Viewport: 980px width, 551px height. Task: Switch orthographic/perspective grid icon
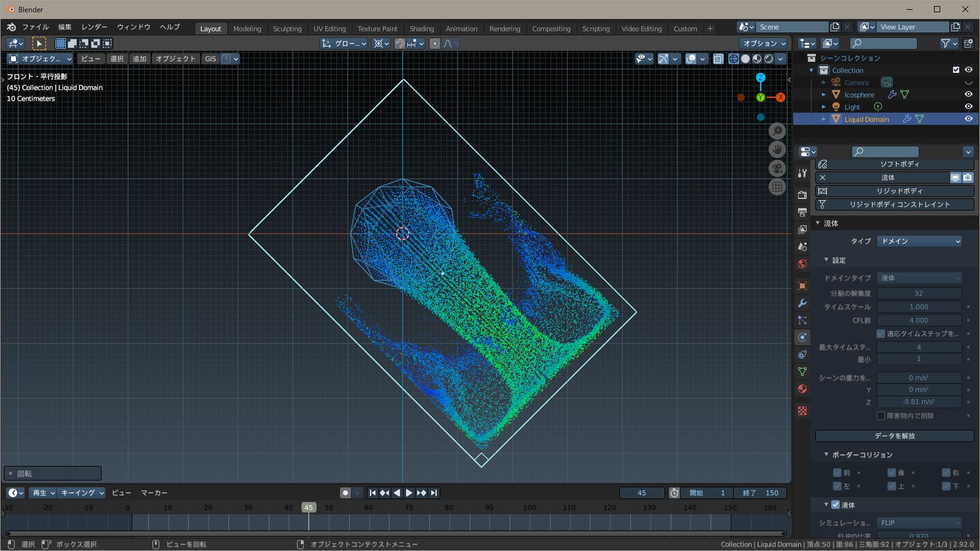coord(777,187)
